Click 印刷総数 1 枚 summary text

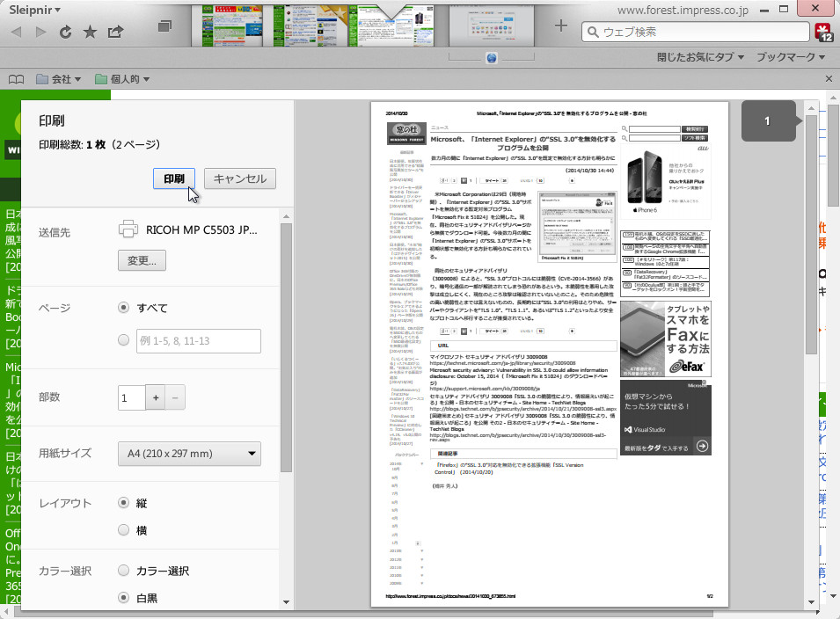tap(99, 144)
